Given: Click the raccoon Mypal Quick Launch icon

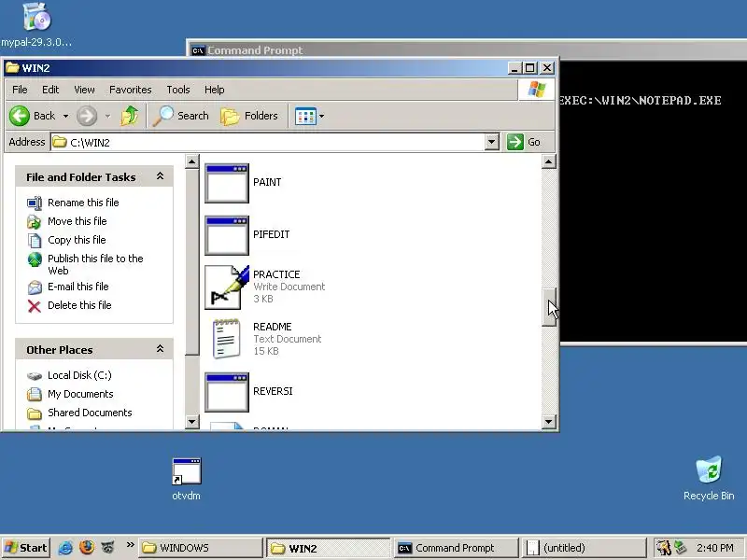Looking at the screenshot, I should coord(108,548).
